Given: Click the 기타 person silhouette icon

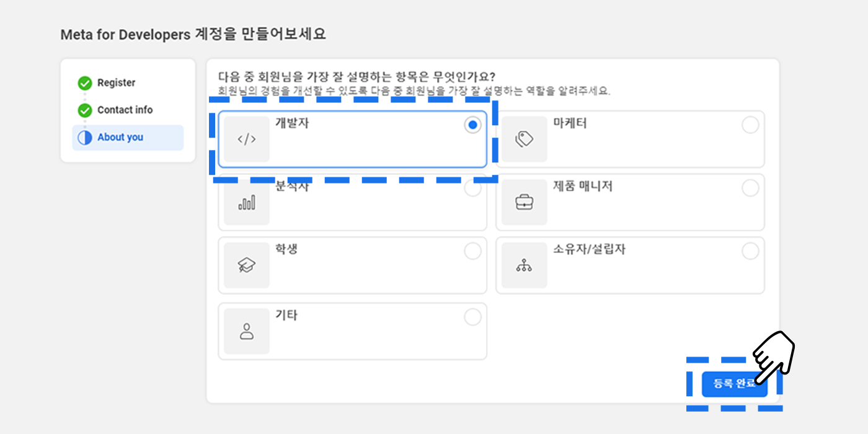Looking at the screenshot, I should pos(247,332).
